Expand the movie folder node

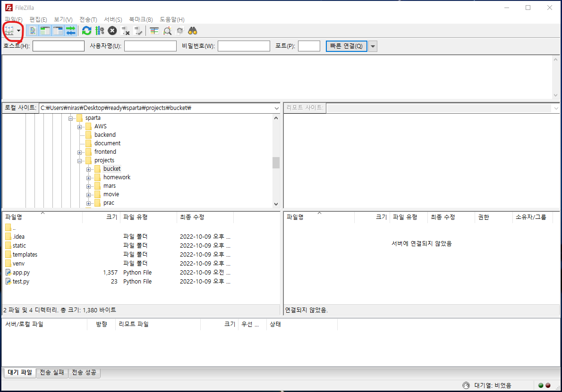pos(88,195)
